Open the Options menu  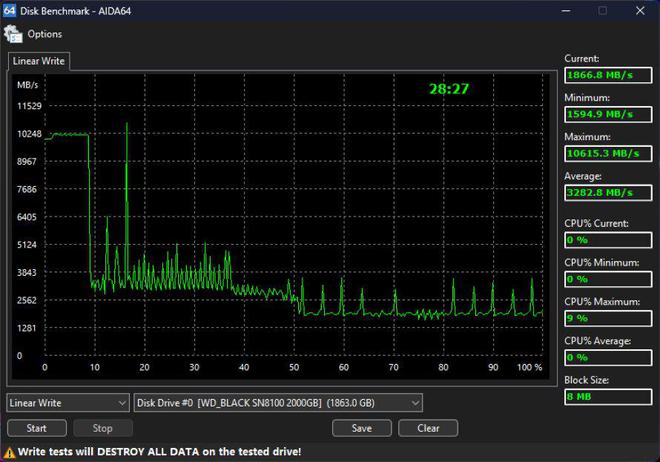(45, 34)
